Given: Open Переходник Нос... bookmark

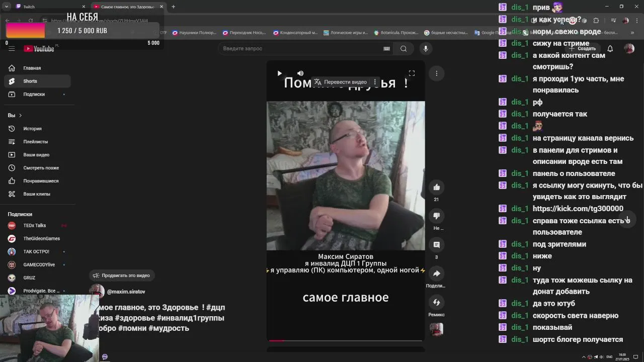Looking at the screenshot, I should click(x=244, y=33).
